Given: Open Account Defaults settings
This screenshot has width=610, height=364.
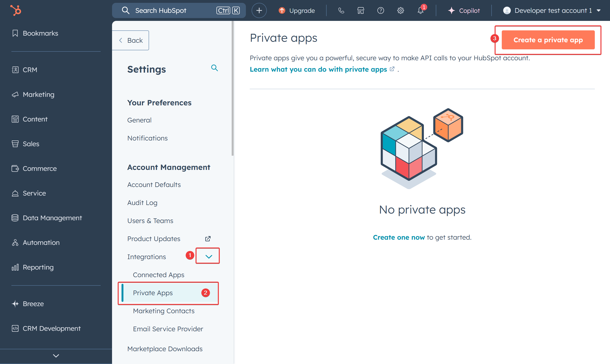Looking at the screenshot, I should tap(154, 185).
